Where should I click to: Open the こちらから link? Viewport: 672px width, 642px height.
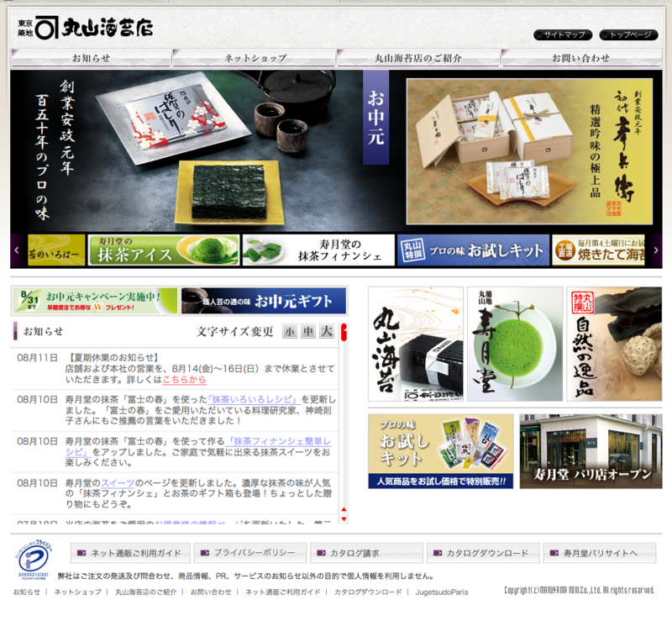[184, 380]
